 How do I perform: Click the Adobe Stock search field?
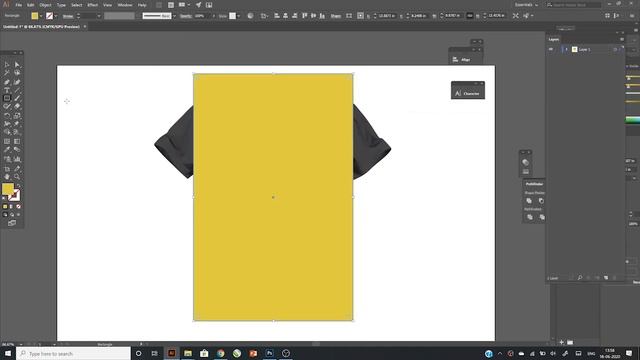(573, 5)
